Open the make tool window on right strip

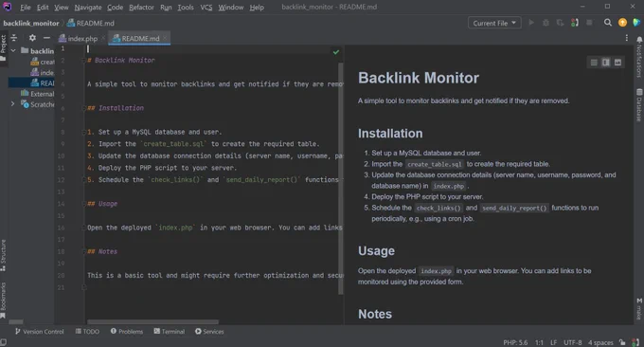[639, 309]
